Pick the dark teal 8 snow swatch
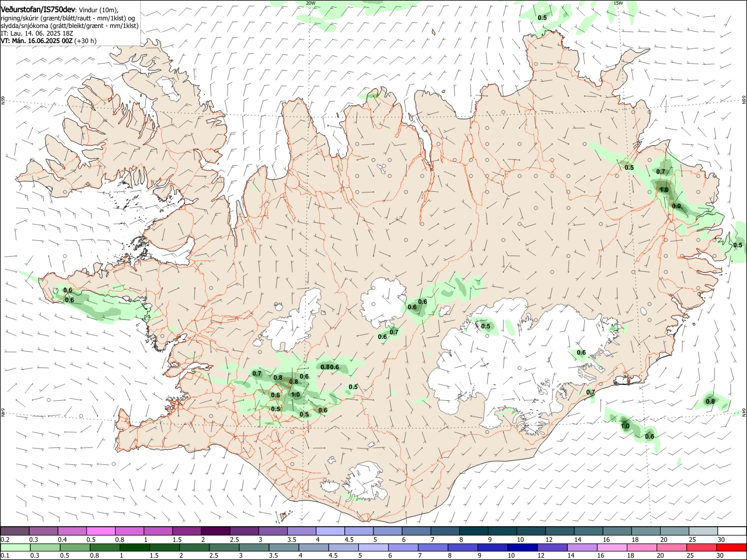 473,531
